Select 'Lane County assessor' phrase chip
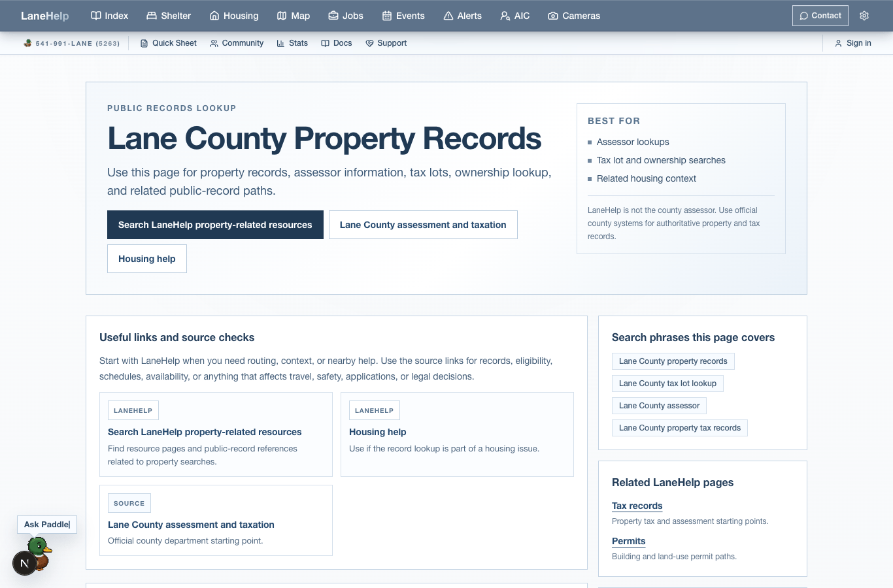Screen dimensions: 893x588 click(x=659, y=406)
